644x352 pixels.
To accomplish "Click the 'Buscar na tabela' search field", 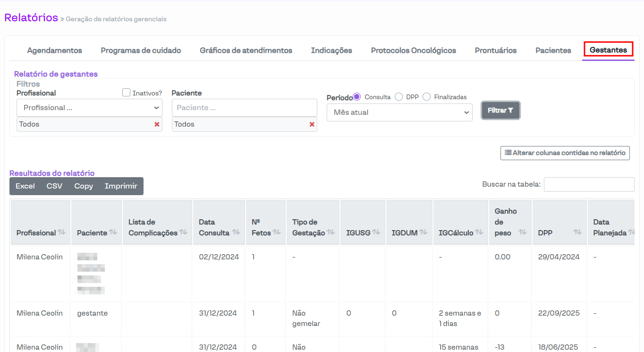I will (589, 185).
